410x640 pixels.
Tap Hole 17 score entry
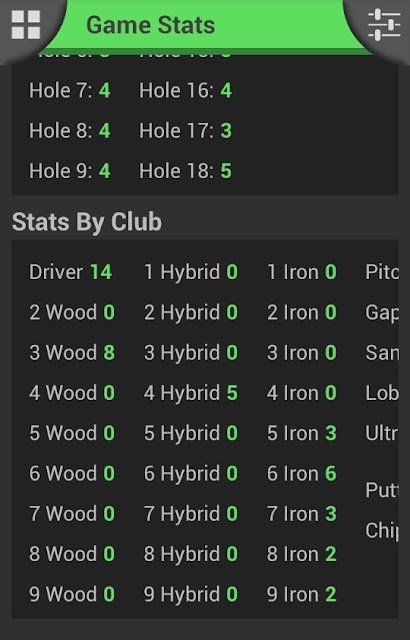[185, 131]
